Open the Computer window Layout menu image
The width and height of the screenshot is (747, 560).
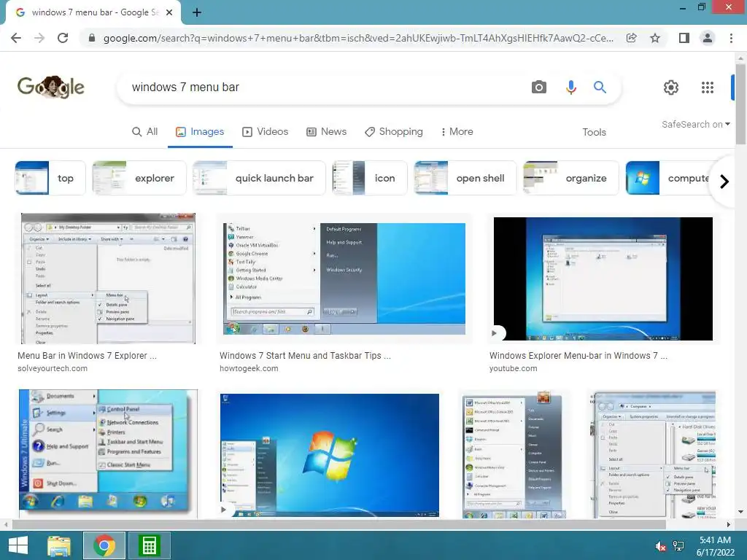[654, 454]
